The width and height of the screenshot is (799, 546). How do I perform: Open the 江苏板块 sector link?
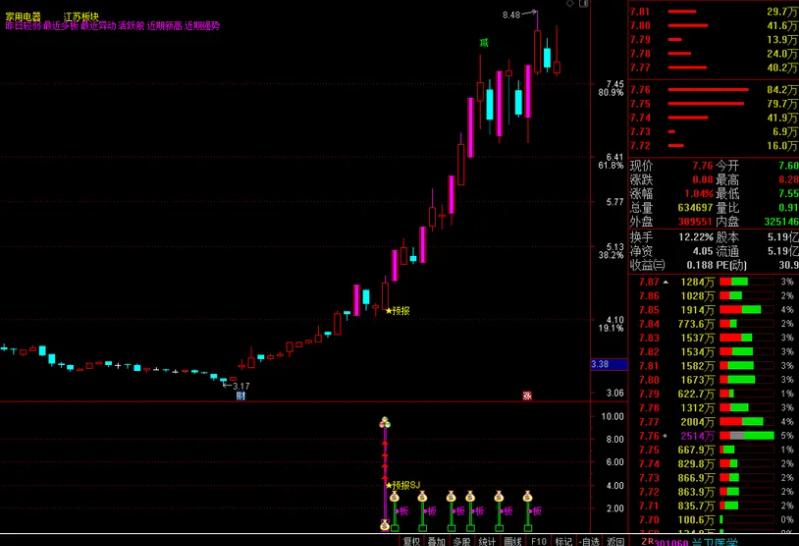tap(81, 17)
